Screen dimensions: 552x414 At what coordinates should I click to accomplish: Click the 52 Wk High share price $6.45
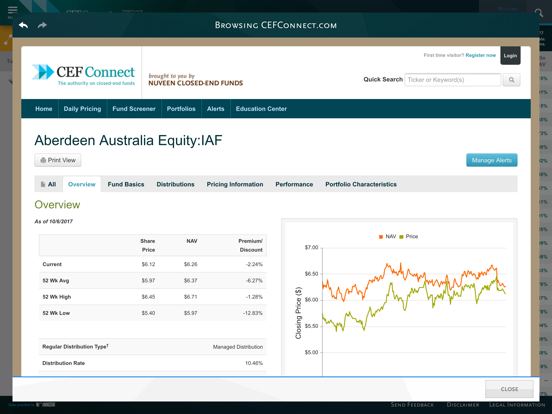click(148, 297)
